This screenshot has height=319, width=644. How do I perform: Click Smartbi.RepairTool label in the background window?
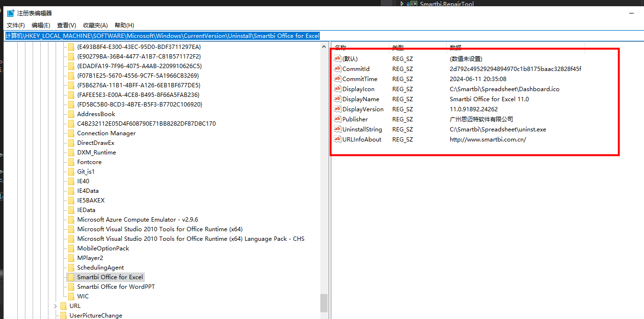447,4
